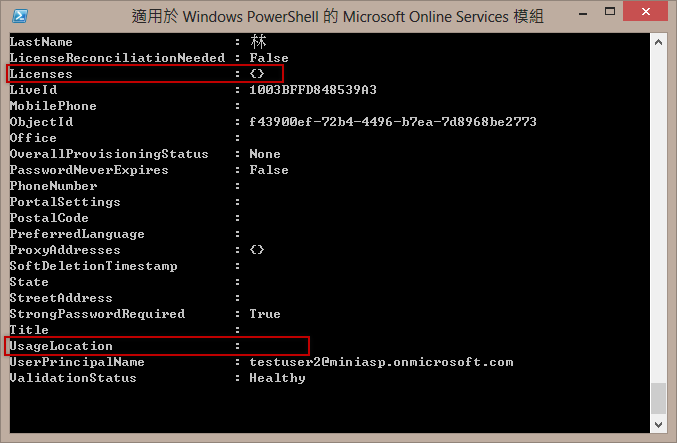The image size is (677, 443).
Task: Click the PasswordNeverExpires False value
Action: tap(269, 170)
